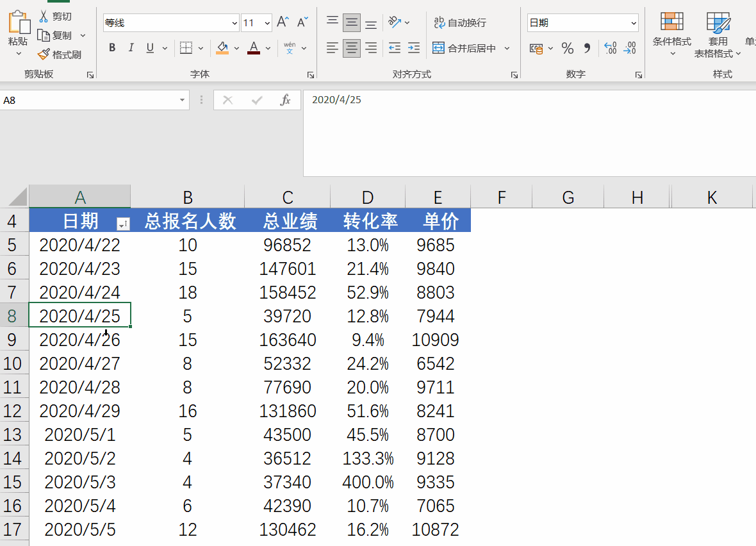Click cell showing 147601

pos(288,269)
